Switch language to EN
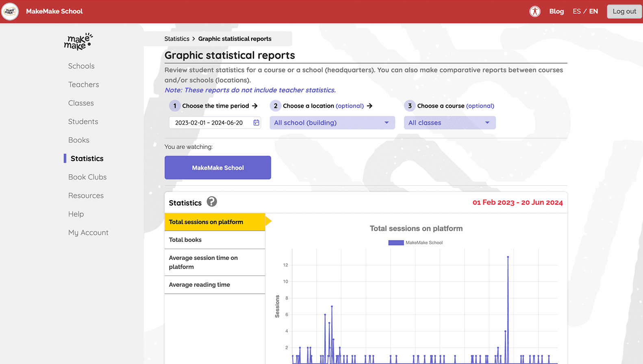 (594, 11)
